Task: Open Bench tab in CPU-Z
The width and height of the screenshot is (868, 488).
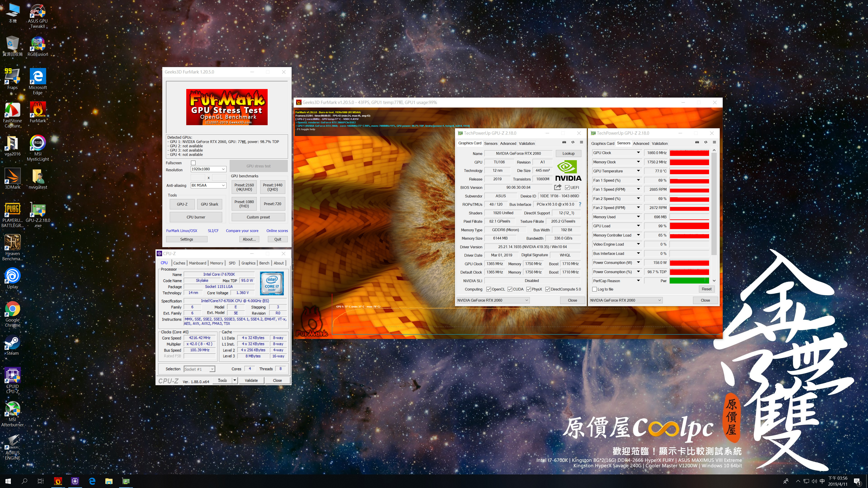Action: [x=264, y=263]
